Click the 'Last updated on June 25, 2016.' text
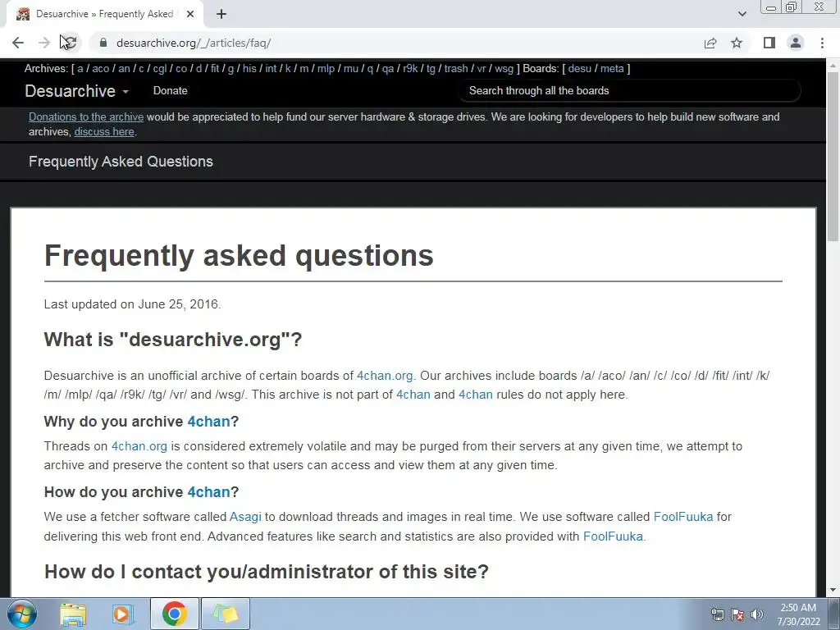 (x=132, y=304)
